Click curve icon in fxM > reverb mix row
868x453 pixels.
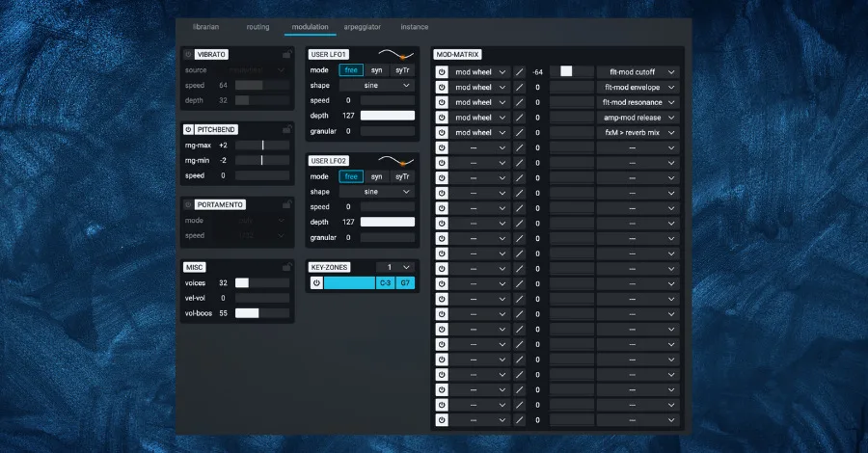[519, 133]
